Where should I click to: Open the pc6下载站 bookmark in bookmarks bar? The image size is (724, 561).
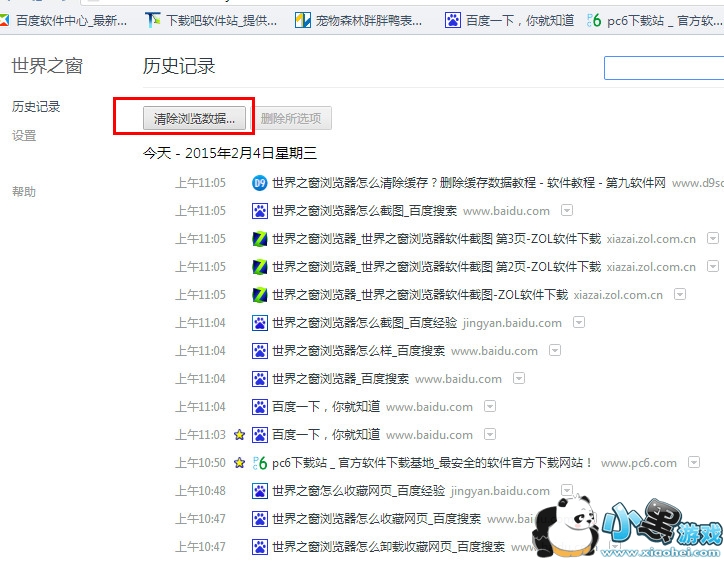pos(655,20)
